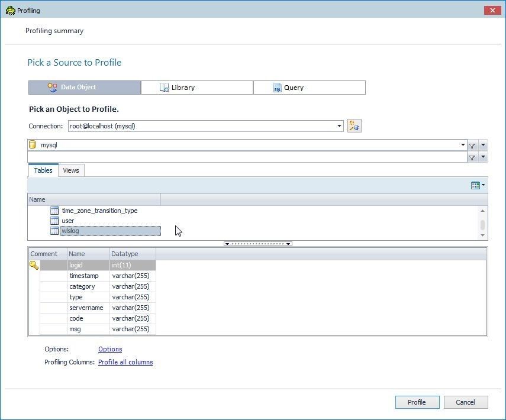The width and height of the screenshot is (506, 420).
Task: Close the Profiling dialog
Action: [x=492, y=10]
